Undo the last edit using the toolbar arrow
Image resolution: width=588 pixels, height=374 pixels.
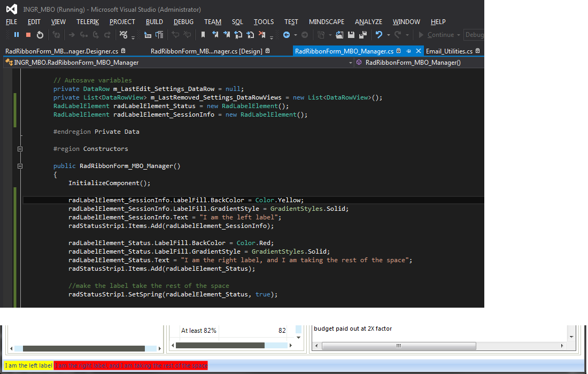378,35
